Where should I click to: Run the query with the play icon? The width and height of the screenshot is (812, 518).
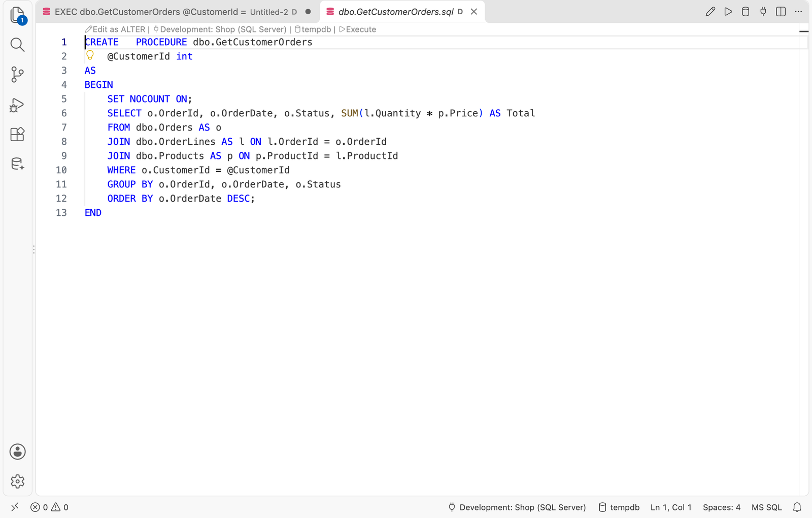728,12
